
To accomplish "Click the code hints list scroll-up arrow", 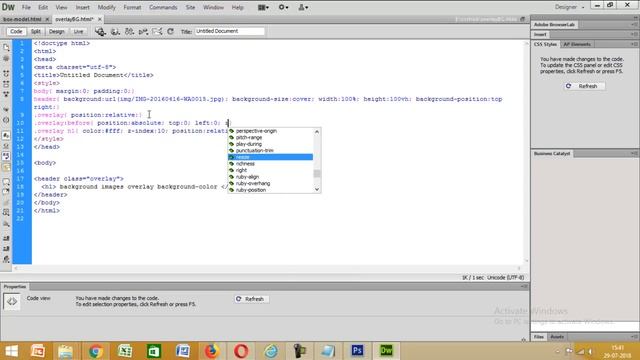I will pos(317,131).
